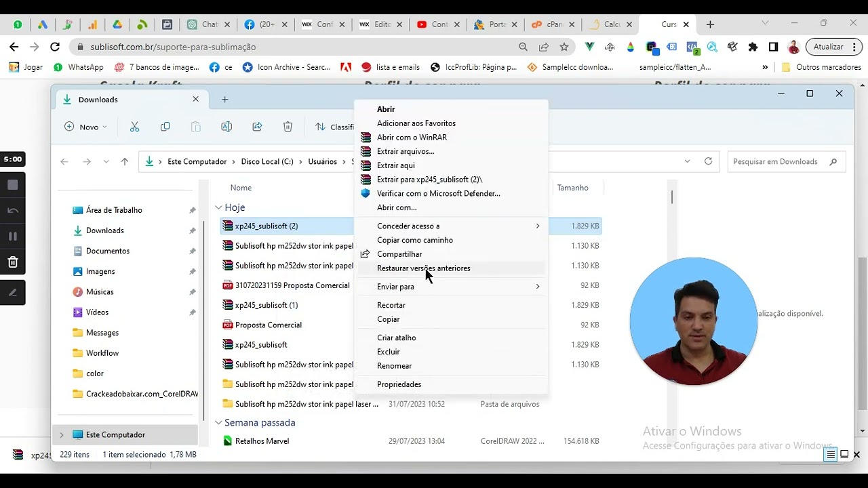Click the Delete trash icon in Explorer toolbar
Image resolution: width=868 pixels, height=488 pixels.
pyautogui.click(x=288, y=127)
